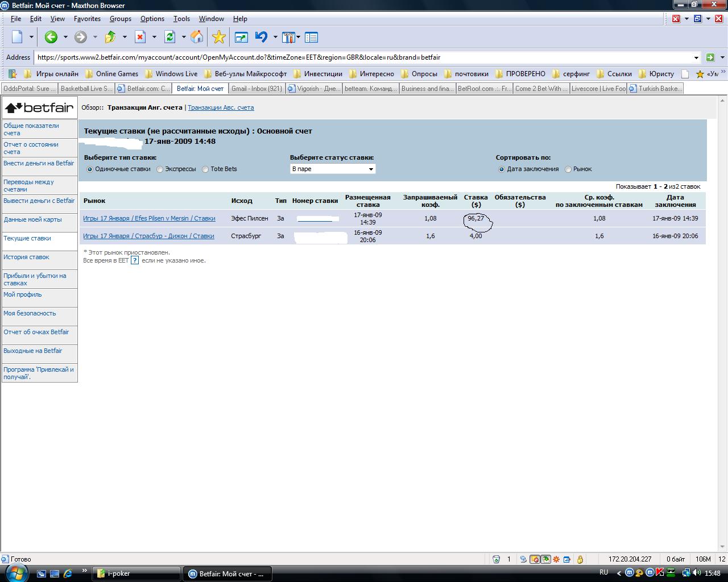The width and height of the screenshot is (728, 582).
Task: Click the Refresh page toolbar icon
Action: (x=169, y=38)
